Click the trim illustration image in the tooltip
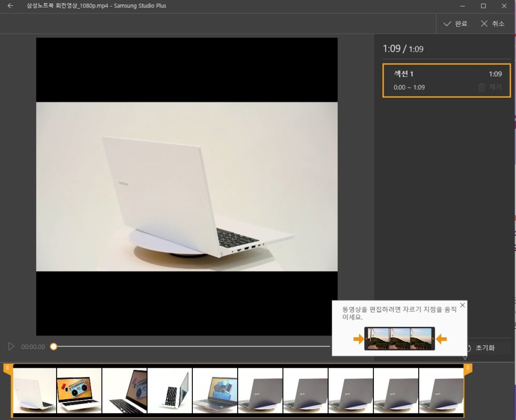 [400, 338]
